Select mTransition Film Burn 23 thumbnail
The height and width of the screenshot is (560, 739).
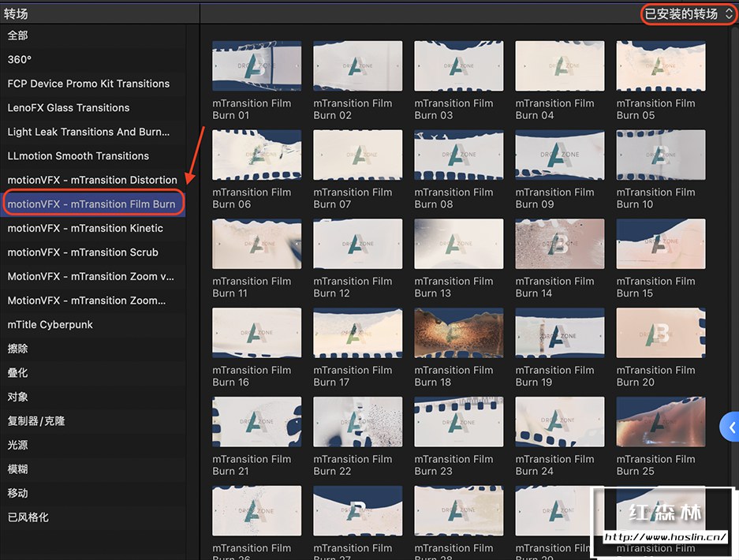pos(458,422)
